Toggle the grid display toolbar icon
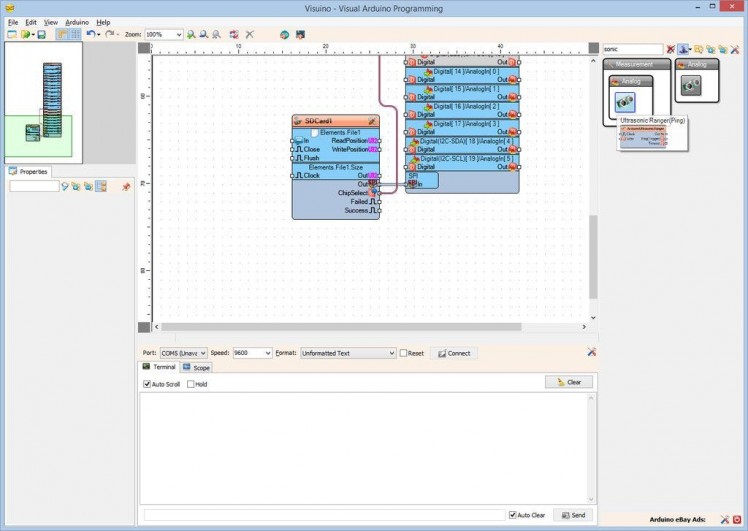 click(75, 34)
